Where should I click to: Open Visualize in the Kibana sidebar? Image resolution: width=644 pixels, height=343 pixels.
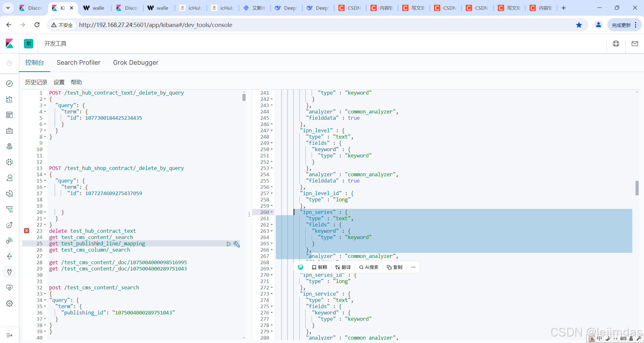[x=9, y=99]
